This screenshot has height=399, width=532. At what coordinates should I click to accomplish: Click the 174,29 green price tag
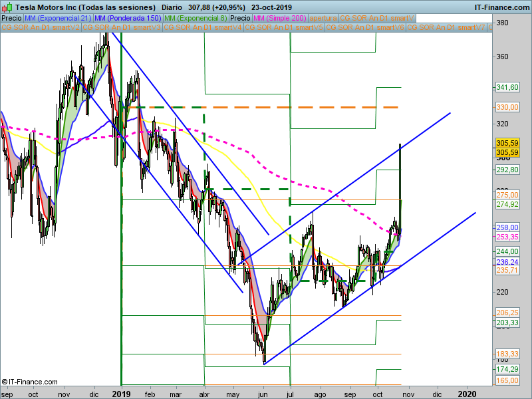507,369
